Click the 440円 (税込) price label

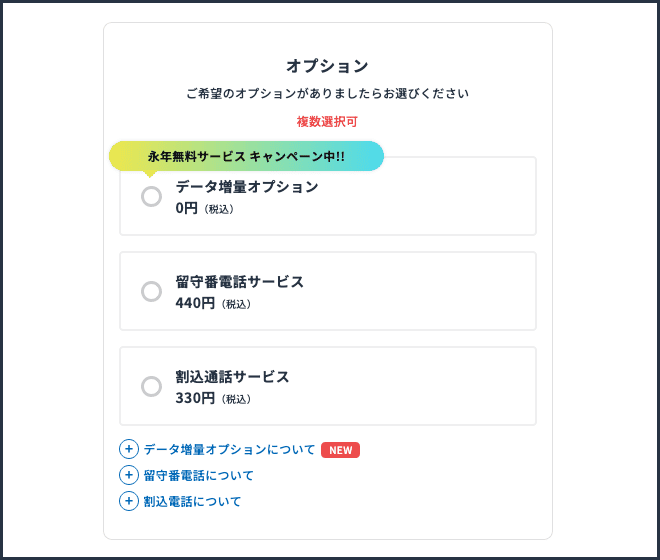coord(213,303)
